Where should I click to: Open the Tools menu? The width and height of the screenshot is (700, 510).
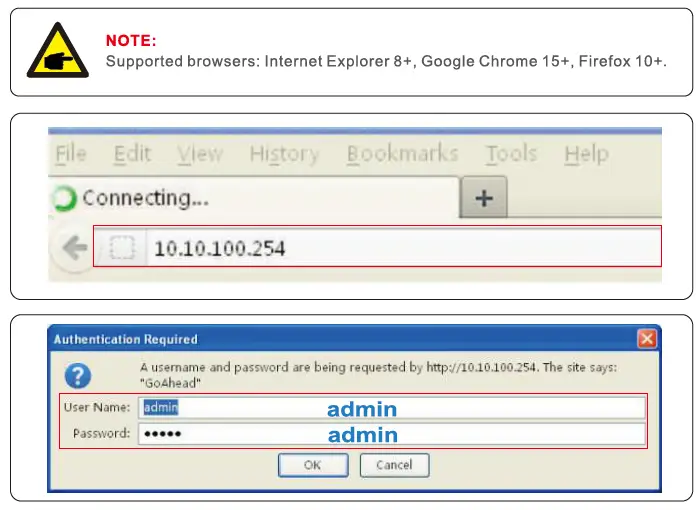tap(511, 154)
